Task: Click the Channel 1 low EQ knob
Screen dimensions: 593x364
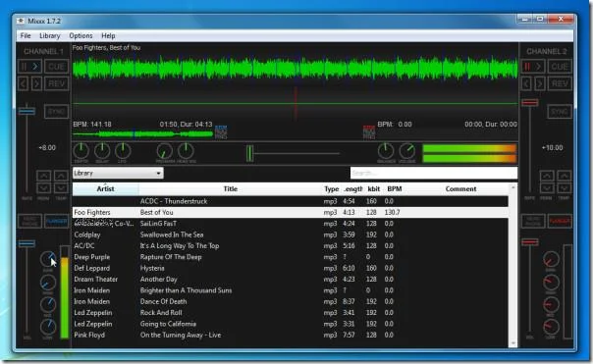Action: 48,327
